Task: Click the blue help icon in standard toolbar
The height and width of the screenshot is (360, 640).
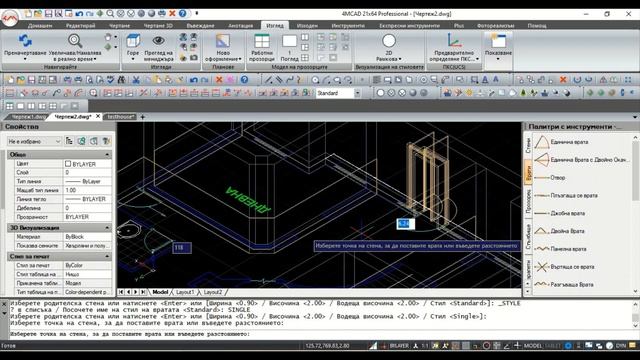Action: [244, 80]
